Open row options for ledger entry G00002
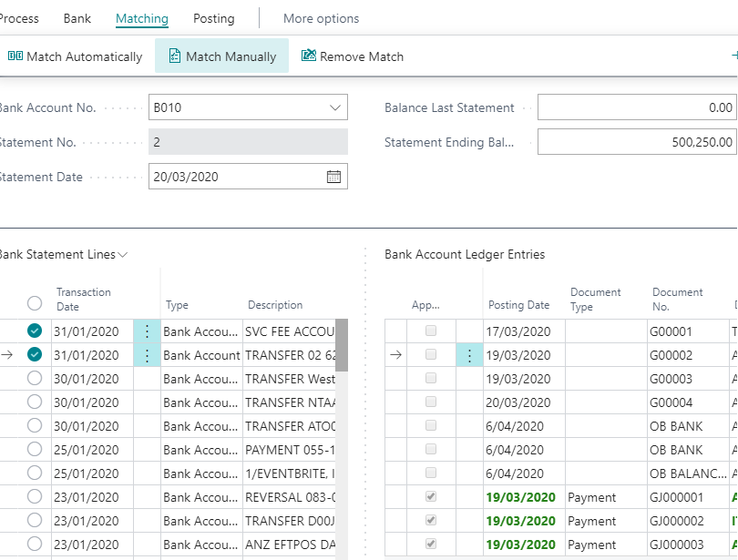 pyautogui.click(x=469, y=355)
